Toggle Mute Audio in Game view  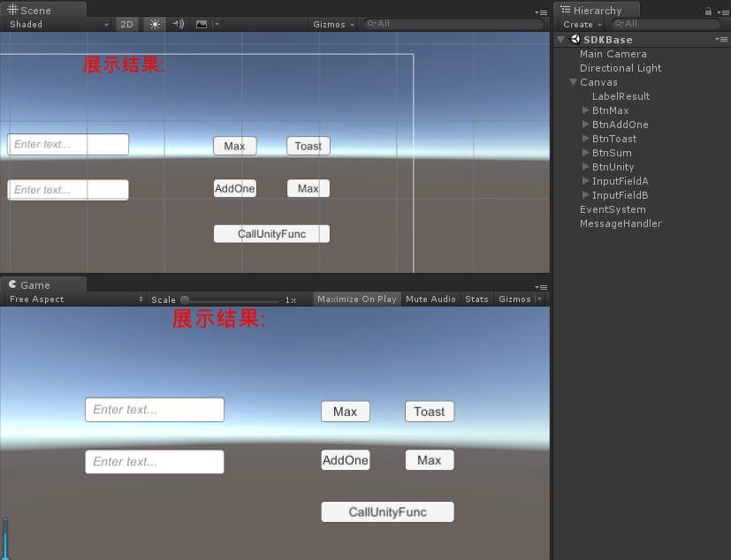tap(430, 299)
